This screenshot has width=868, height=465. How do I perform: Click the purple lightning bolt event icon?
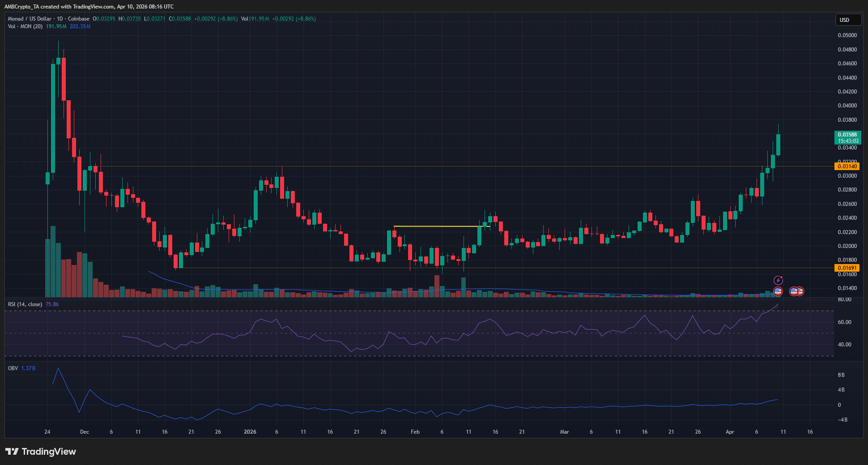click(778, 280)
